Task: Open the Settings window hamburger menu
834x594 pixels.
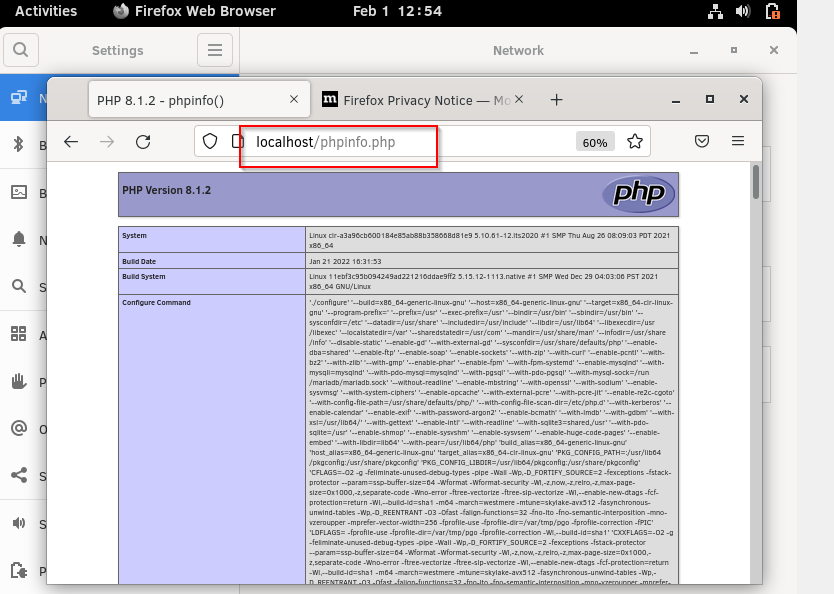Action: [215, 50]
